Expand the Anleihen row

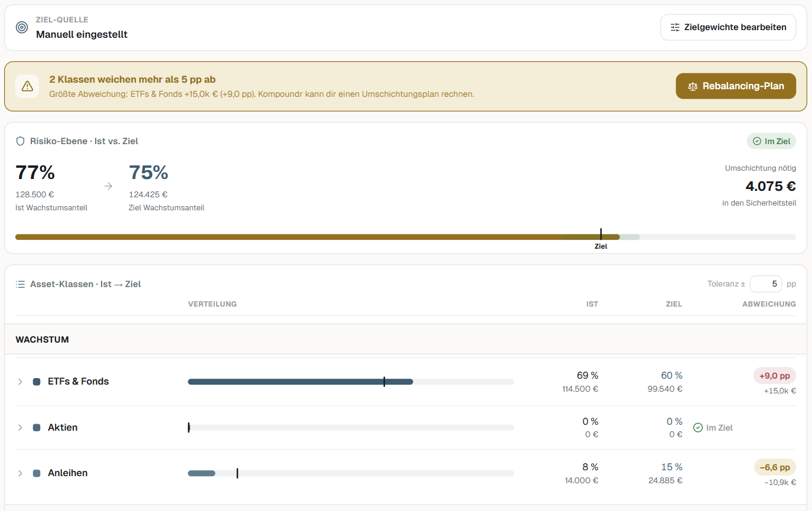click(x=20, y=473)
